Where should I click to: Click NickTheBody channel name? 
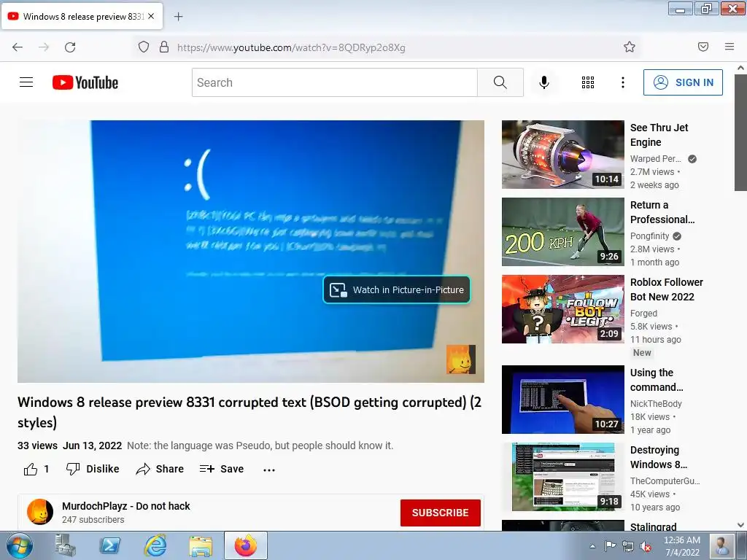pyautogui.click(x=656, y=403)
